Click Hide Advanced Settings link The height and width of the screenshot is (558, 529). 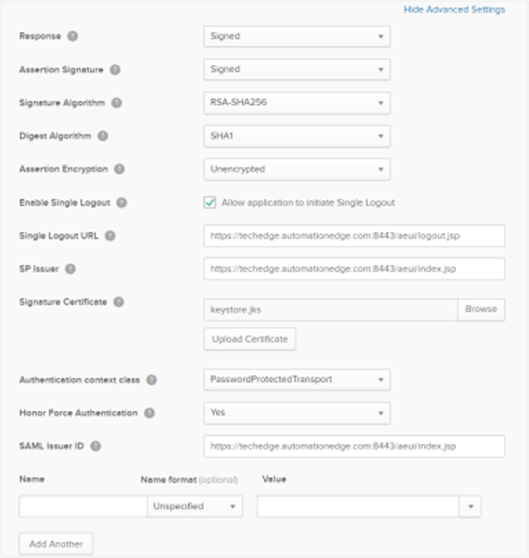click(x=454, y=10)
